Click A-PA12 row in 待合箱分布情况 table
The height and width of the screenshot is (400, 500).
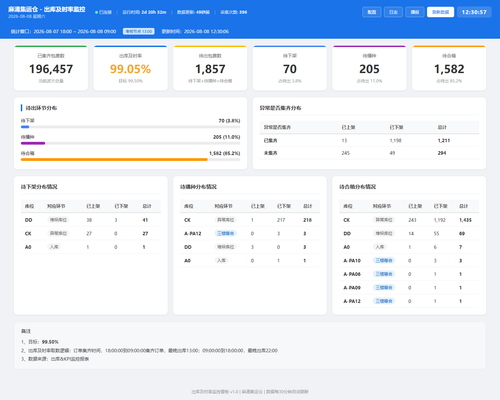click(x=409, y=301)
